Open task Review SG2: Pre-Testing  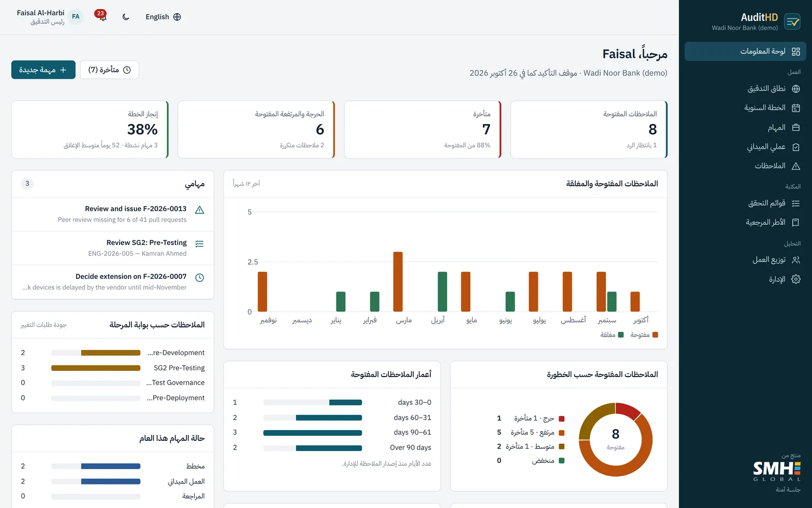click(x=113, y=248)
